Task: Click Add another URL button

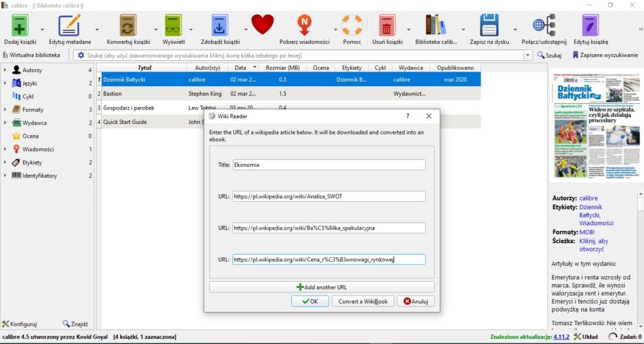Action: [321, 287]
